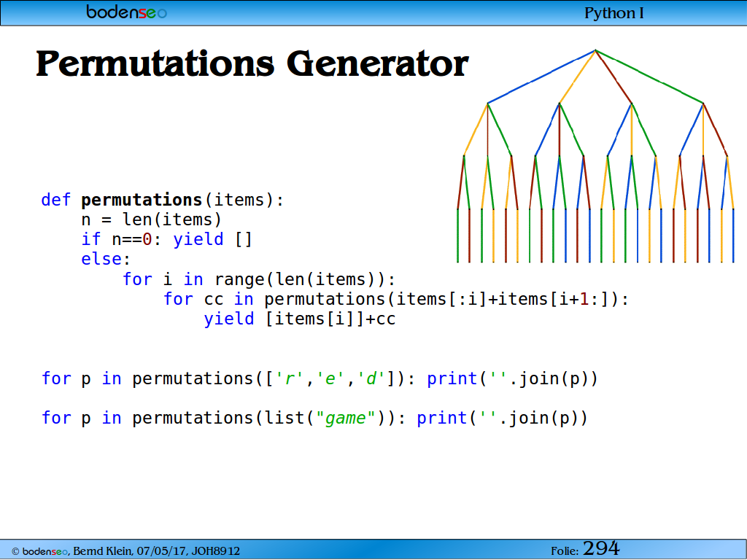The width and height of the screenshot is (747, 560).
Task: Click the 'yield [items[i]]+cc' line
Action: point(300,319)
